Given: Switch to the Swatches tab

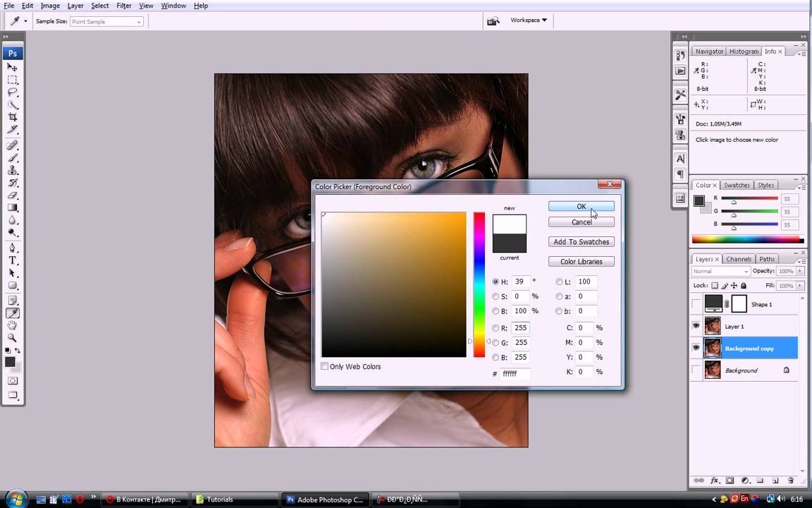Looking at the screenshot, I should click(737, 185).
